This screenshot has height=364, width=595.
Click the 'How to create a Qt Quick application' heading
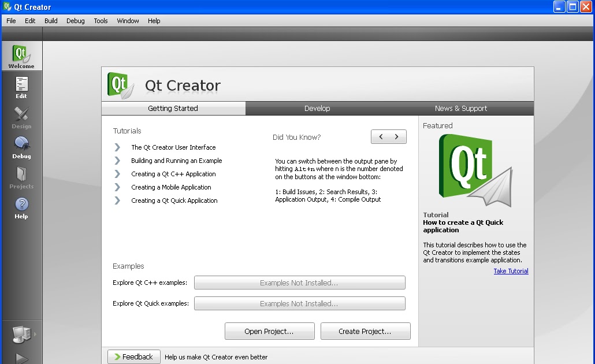coord(463,226)
